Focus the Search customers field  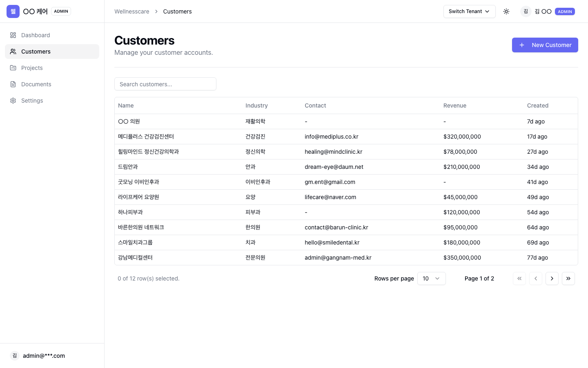(x=165, y=84)
